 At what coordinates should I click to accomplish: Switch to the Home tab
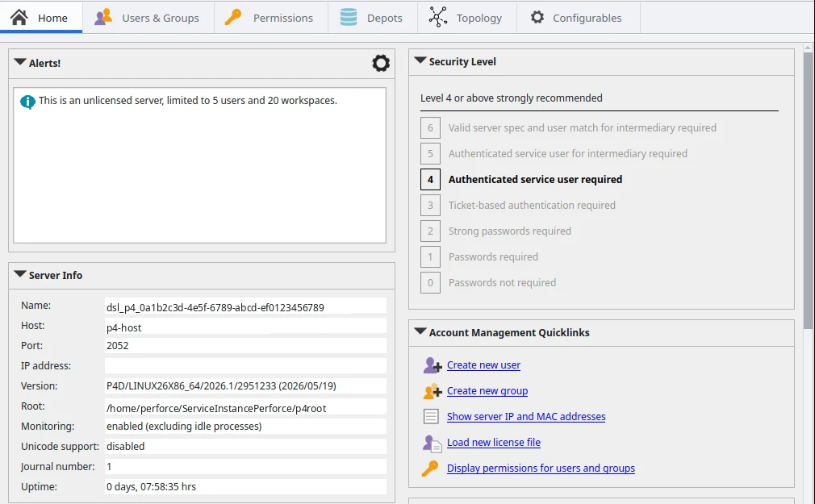pyautogui.click(x=41, y=17)
